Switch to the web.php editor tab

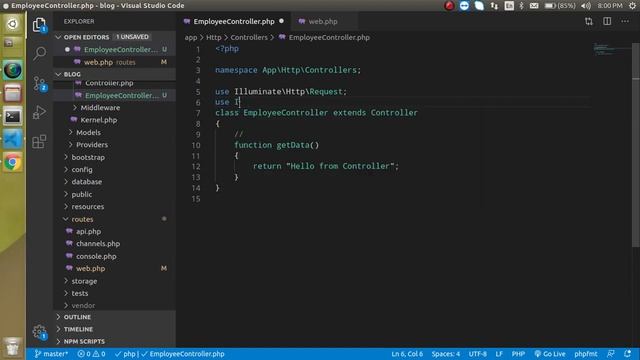323,21
